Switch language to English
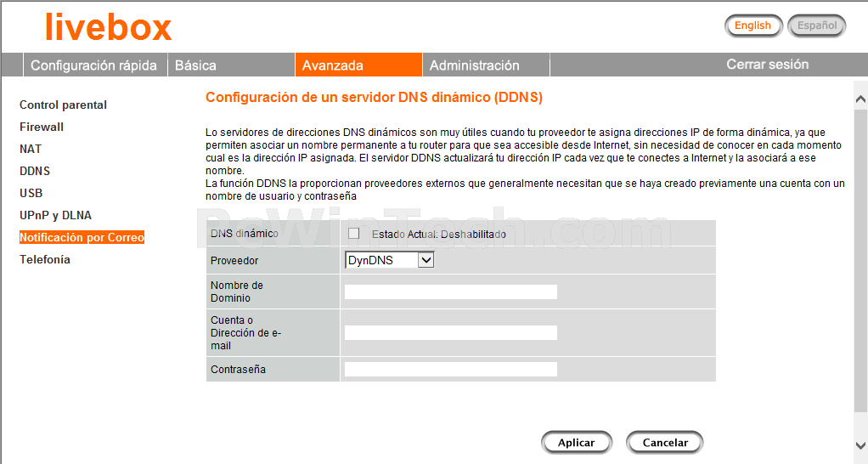This screenshot has width=868, height=464. tap(752, 25)
